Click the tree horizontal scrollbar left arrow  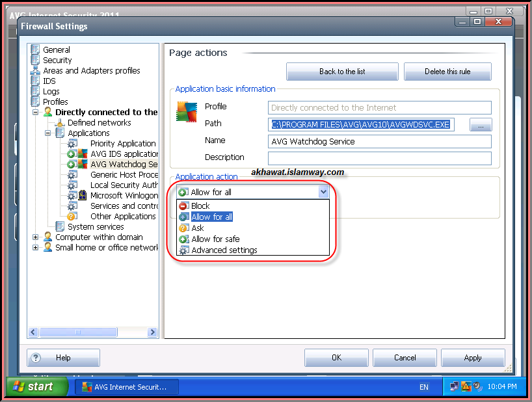[33, 332]
